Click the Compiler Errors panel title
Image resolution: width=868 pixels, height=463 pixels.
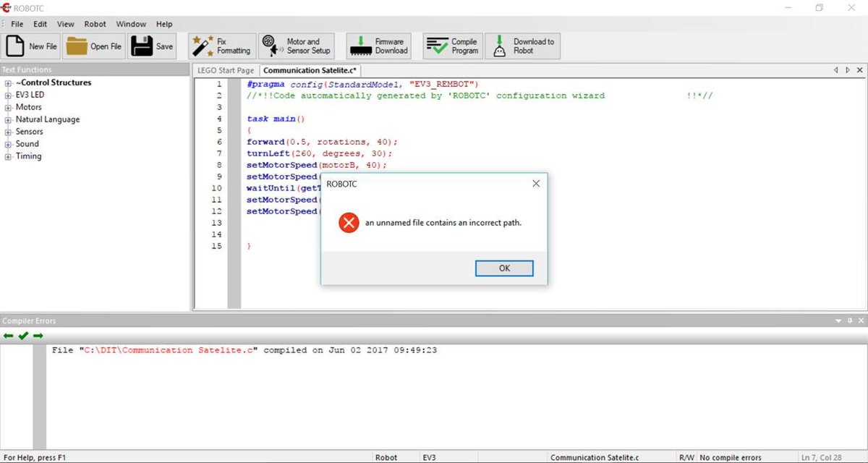coord(29,320)
